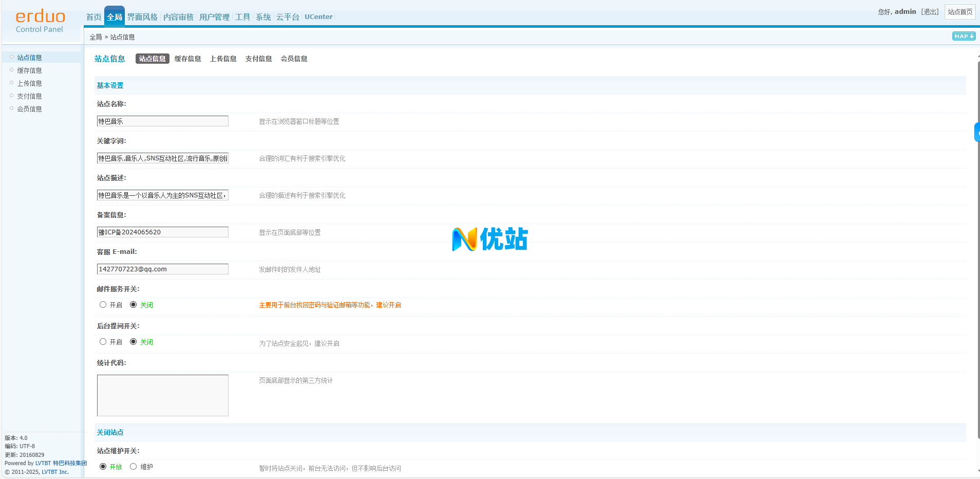Open the LVTBT 特巴科技集团 footer link
This screenshot has height=479, width=980.
point(61,463)
